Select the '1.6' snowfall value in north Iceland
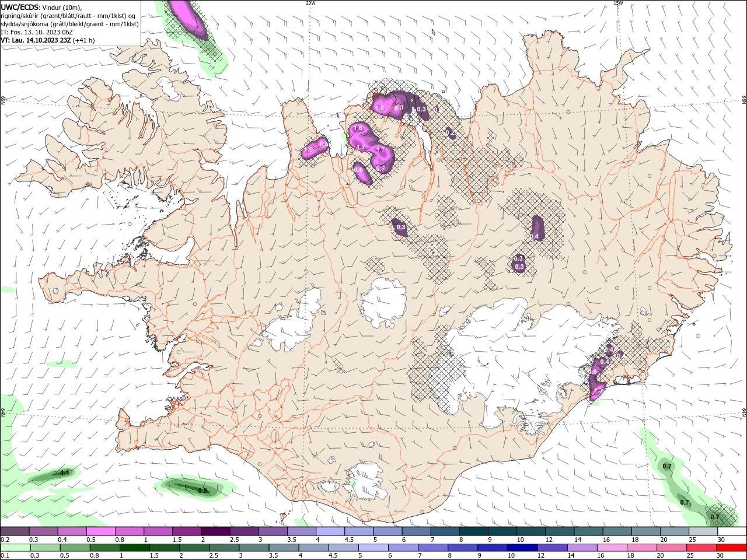This screenshot has width=747, height=560. [358, 128]
